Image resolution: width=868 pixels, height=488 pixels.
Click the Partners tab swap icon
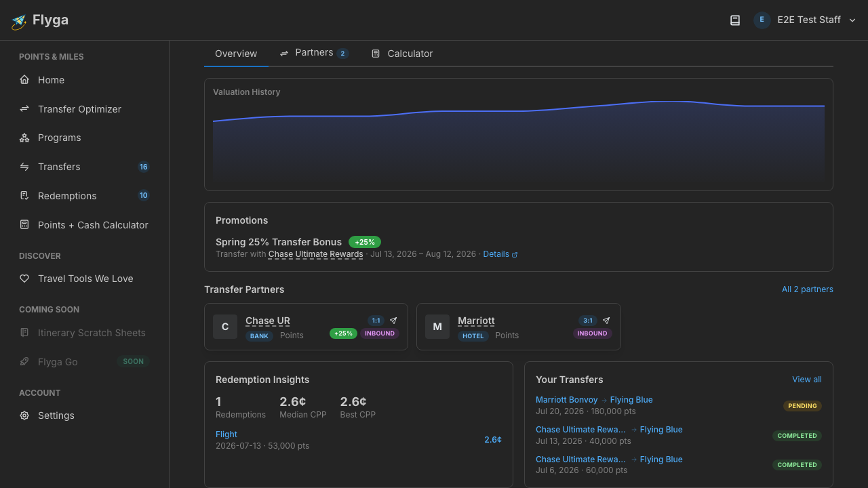point(284,53)
